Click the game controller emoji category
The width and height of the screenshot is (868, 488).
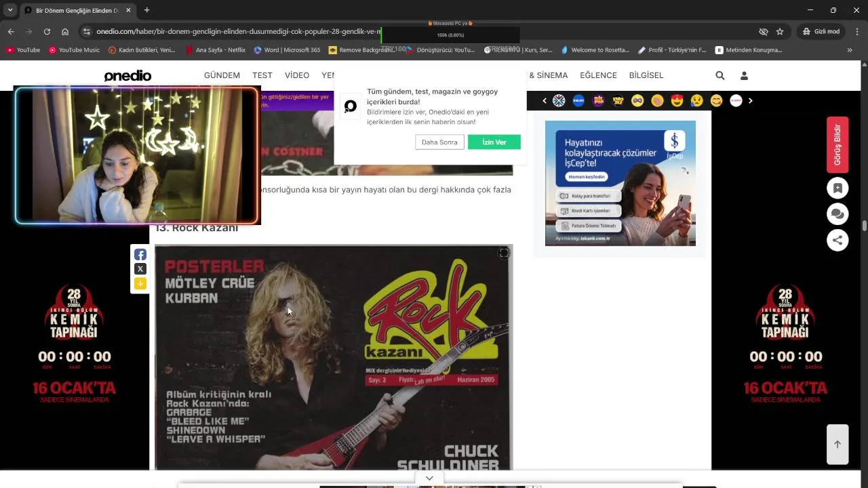(x=637, y=100)
